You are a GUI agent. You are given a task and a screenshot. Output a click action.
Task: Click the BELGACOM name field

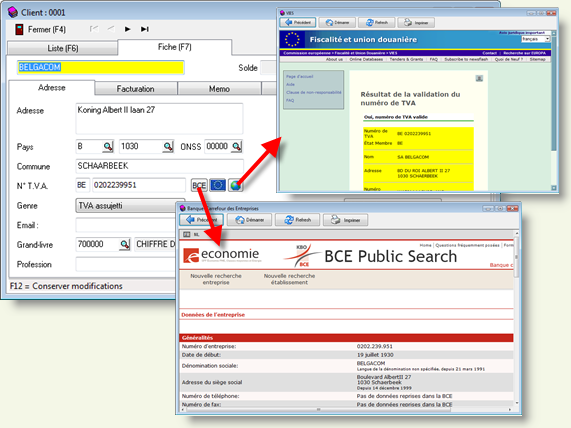101,67
